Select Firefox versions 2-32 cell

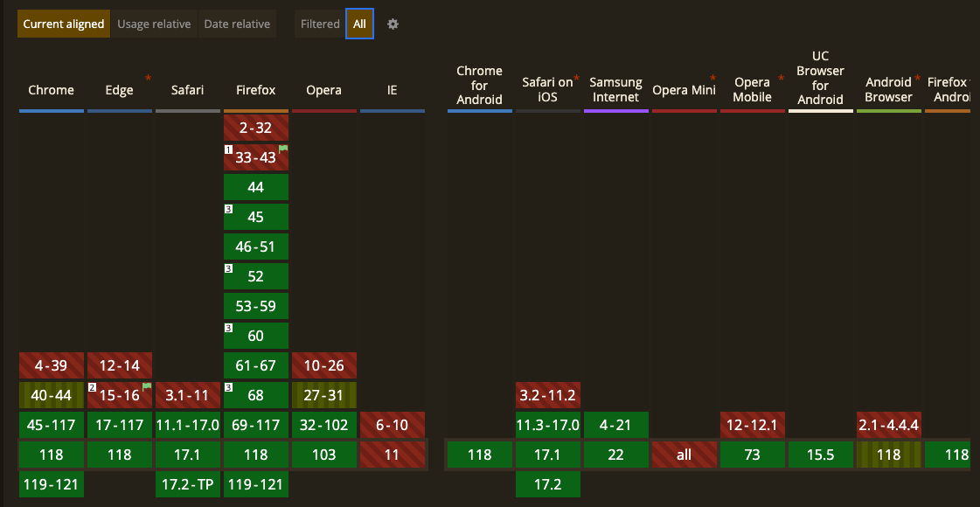255,128
